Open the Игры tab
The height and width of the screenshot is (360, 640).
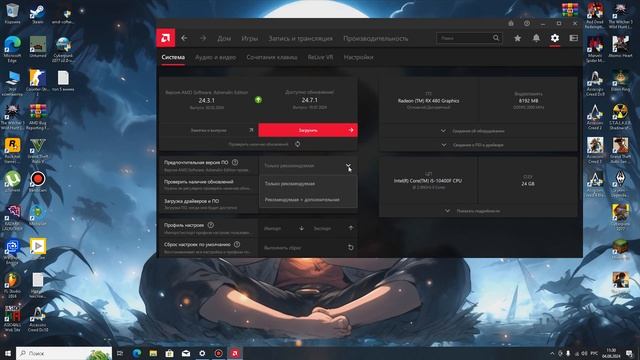[x=249, y=38]
